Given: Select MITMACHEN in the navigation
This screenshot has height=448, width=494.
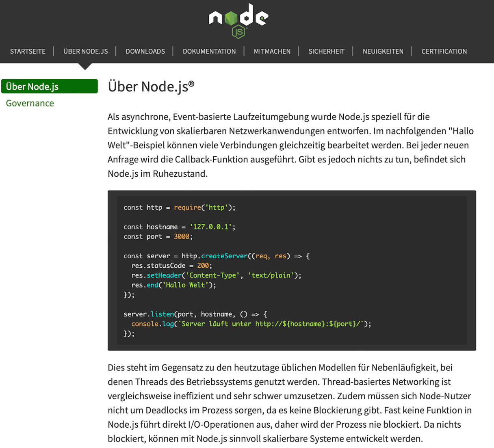Looking at the screenshot, I should tap(272, 51).
